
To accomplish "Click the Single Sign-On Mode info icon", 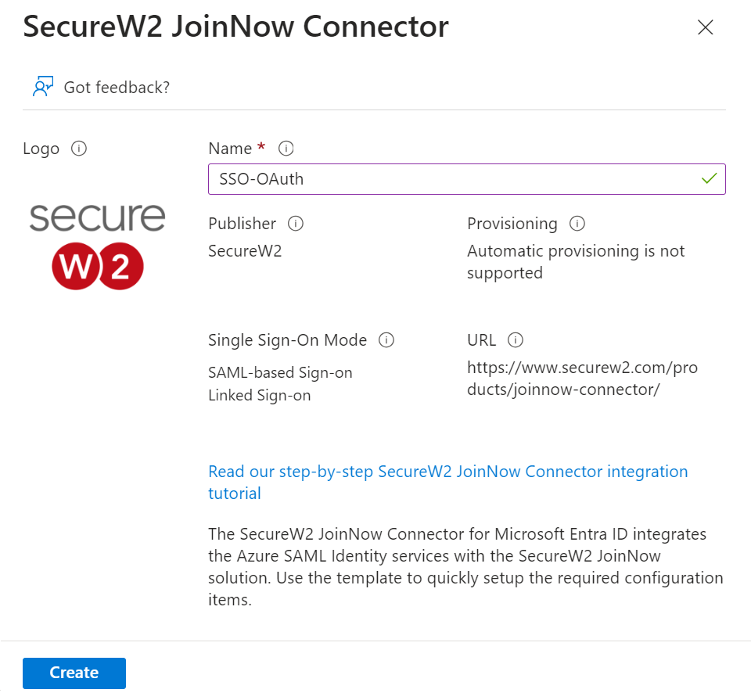I will point(386,340).
